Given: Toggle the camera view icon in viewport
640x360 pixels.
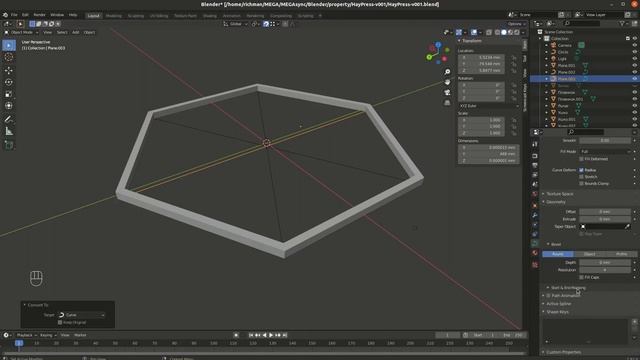Looking at the screenshot, I should 447,92.
